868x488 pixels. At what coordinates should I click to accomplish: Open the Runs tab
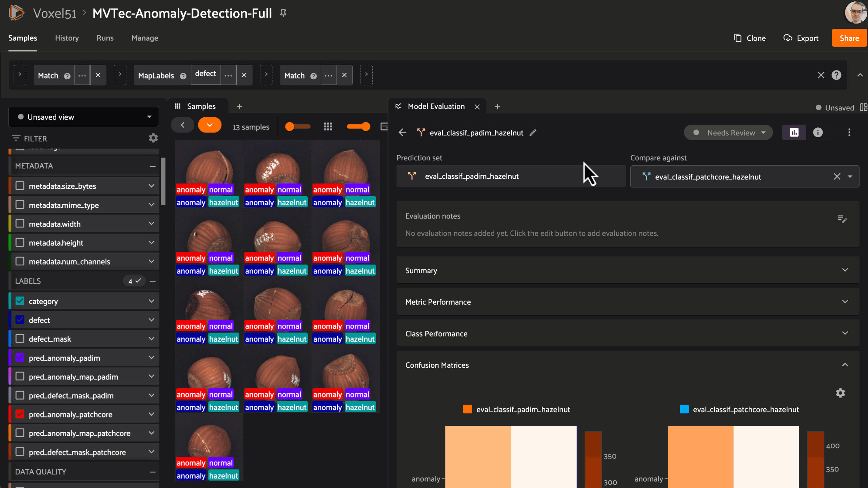(105, 38)
